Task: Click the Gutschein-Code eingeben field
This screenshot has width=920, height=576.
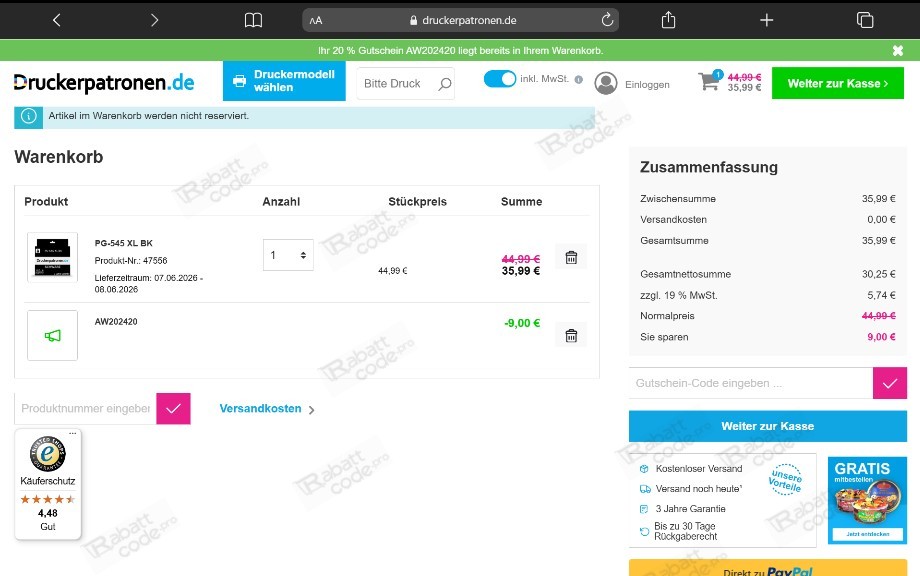Action: tap(750, 383)
